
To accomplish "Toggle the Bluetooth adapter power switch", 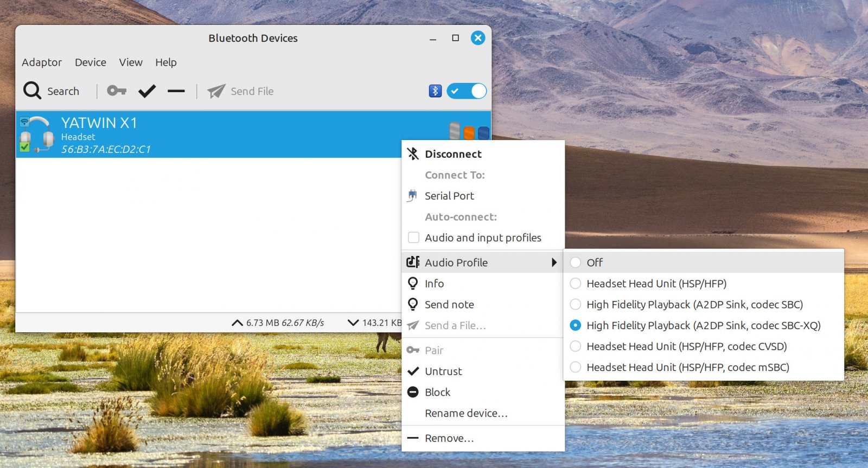I will [x=467, y=91].
